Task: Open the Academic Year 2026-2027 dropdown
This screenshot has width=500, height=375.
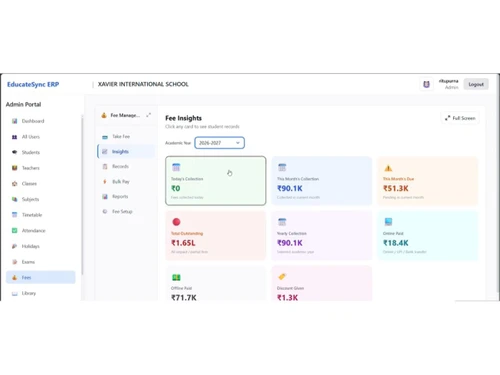Action: point(219,143)
